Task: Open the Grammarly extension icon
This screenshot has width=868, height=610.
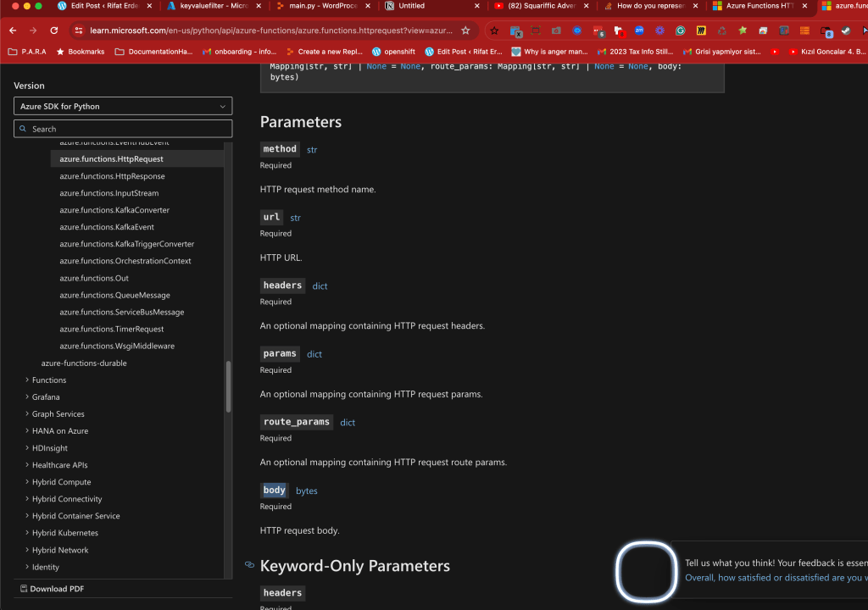Action: point(681,30)
